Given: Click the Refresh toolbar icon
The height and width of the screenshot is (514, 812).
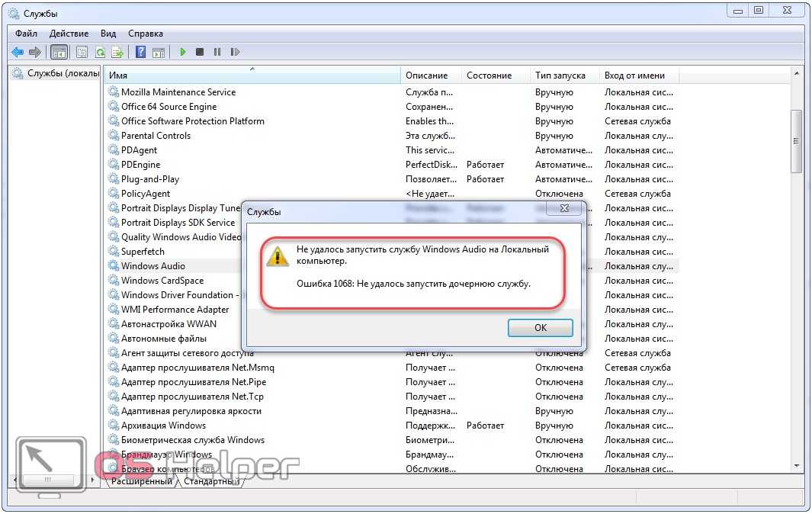Looking at the screenshot, I should tap(101, 52).
